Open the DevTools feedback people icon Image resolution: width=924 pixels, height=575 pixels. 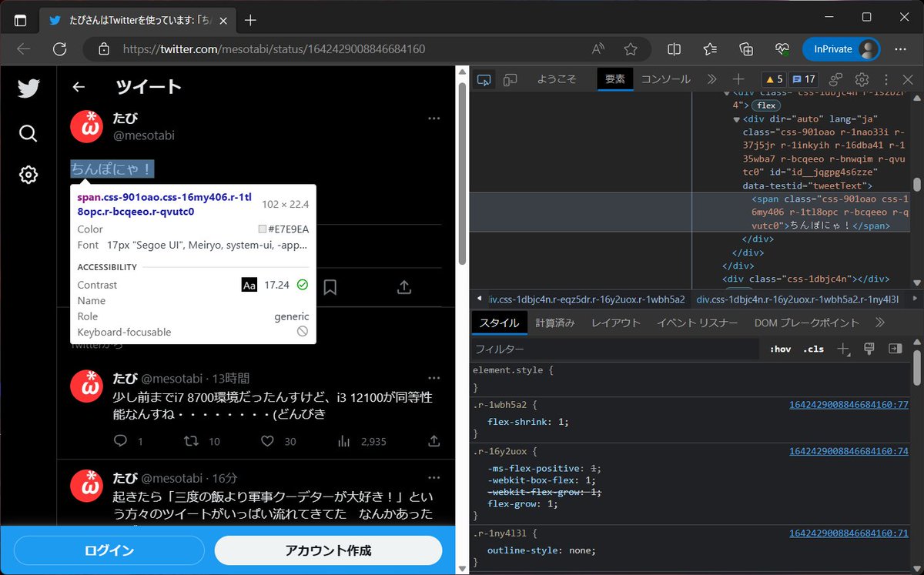[837, 79]
